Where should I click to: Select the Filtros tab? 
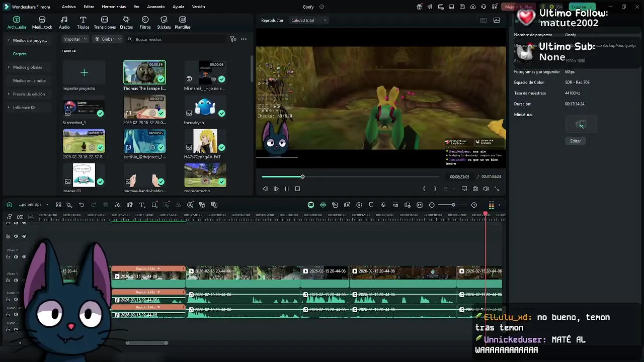145,23
